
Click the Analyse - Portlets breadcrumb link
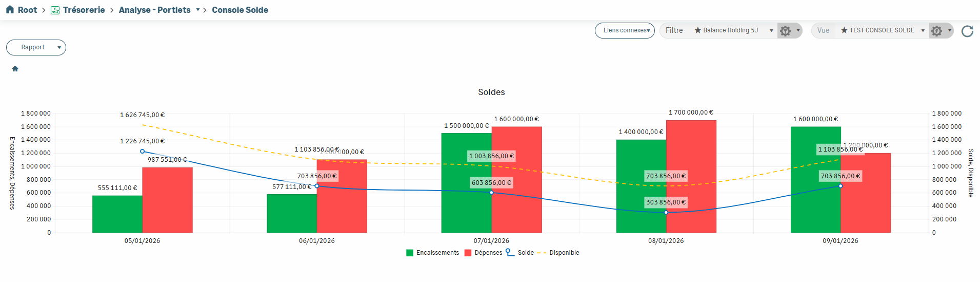coord(154,10)
